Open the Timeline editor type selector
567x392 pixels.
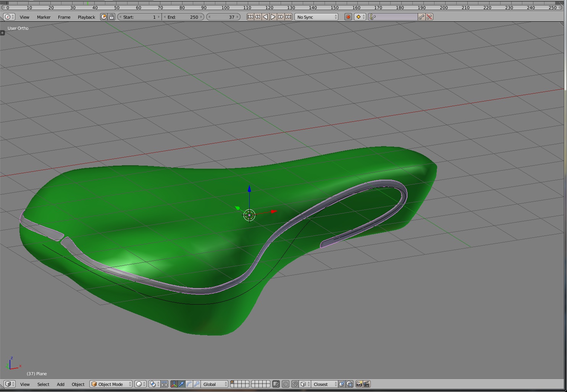pyautogui.click(x=9, y=17)
